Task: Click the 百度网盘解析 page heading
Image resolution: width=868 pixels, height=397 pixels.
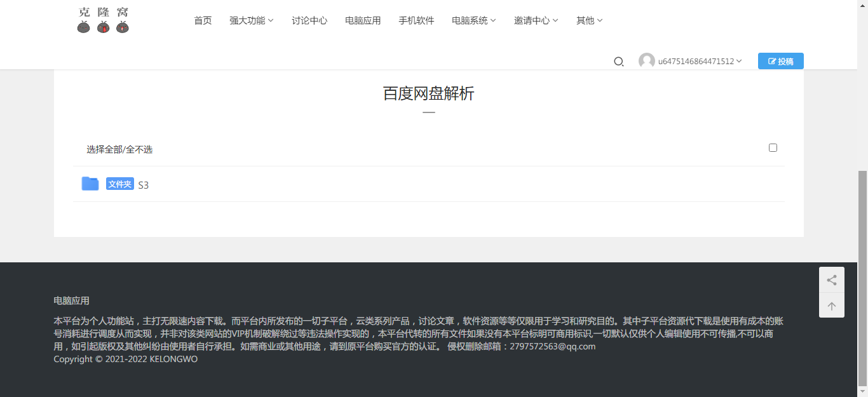Action: (429, 94)
